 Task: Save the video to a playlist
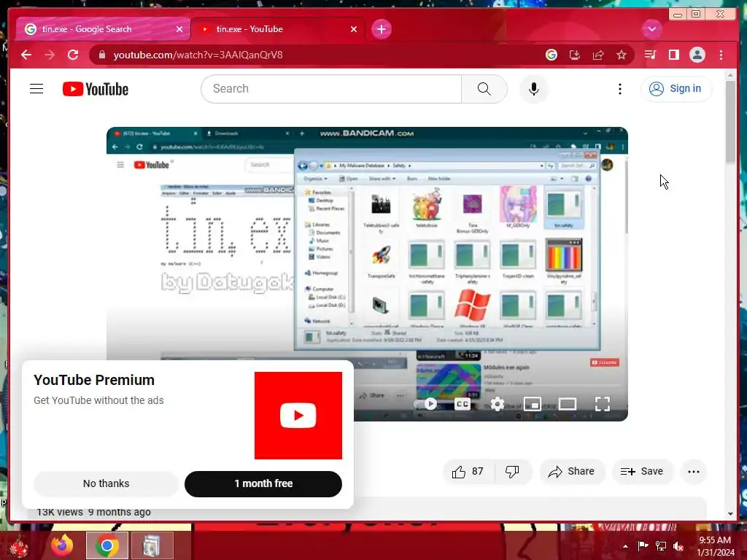tap(642, 472)
